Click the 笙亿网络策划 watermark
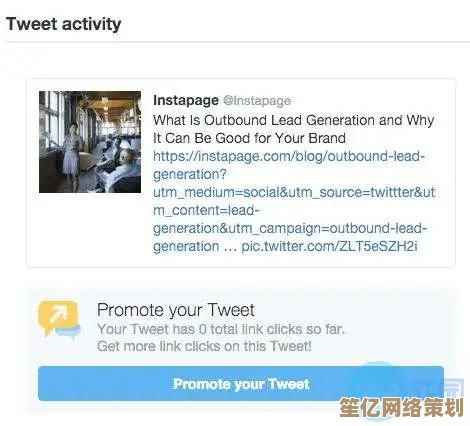The image size is (470, 426). [x=401, y=407]
